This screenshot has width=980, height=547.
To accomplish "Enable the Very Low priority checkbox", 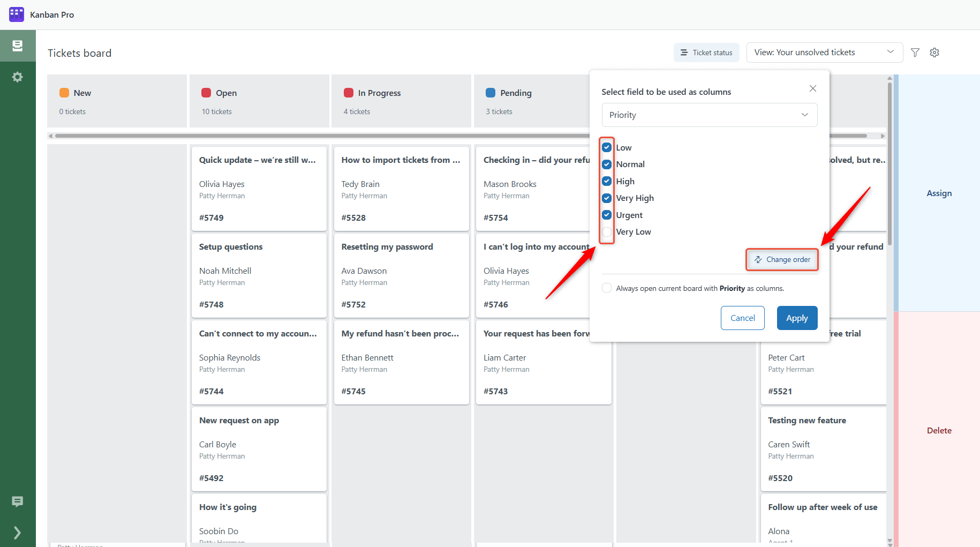I will 606,231.
